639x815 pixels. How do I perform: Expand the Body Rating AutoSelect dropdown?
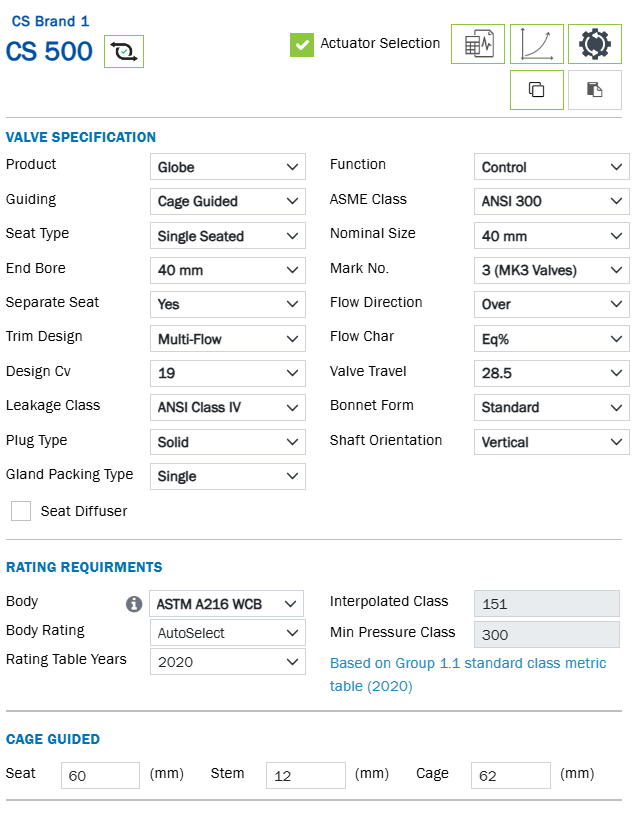click(x=228, y=633)
